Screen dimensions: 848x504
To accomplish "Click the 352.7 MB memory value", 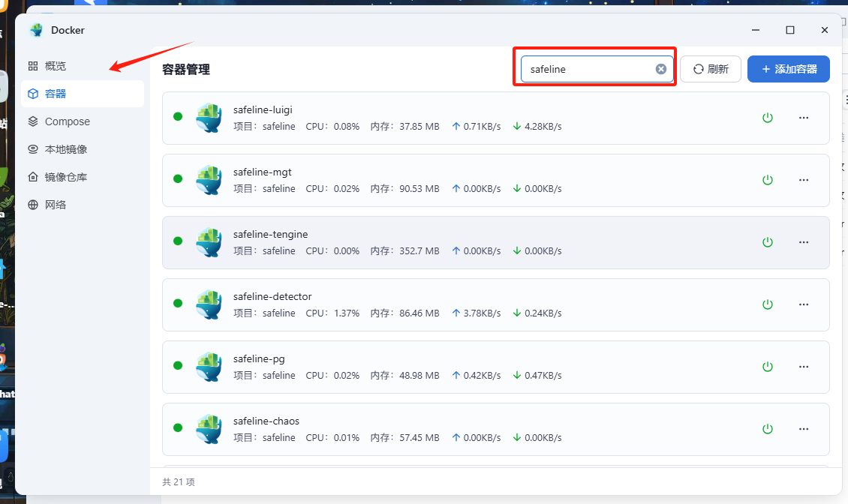I will (419, 251).
